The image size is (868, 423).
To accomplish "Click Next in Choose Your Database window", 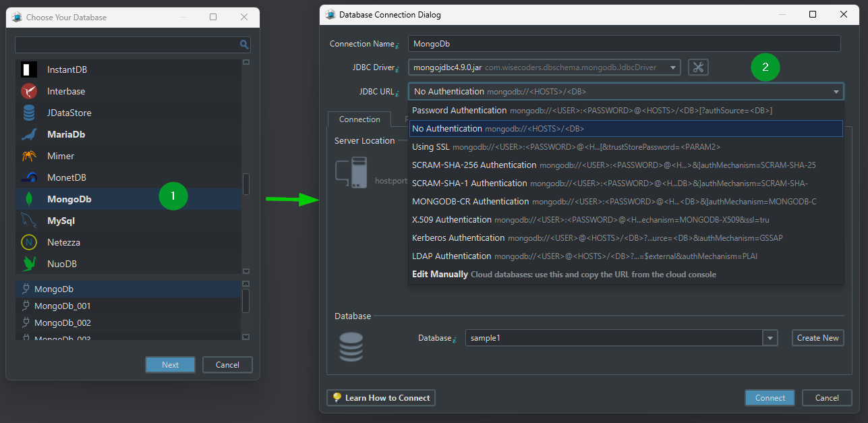I will click(171, 365).
